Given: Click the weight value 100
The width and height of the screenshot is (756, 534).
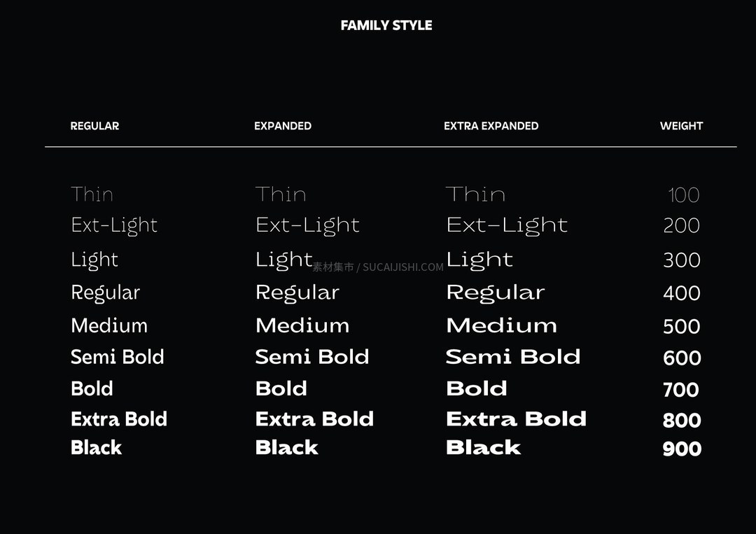Looking at the screenshot, I should coord(684,195).
